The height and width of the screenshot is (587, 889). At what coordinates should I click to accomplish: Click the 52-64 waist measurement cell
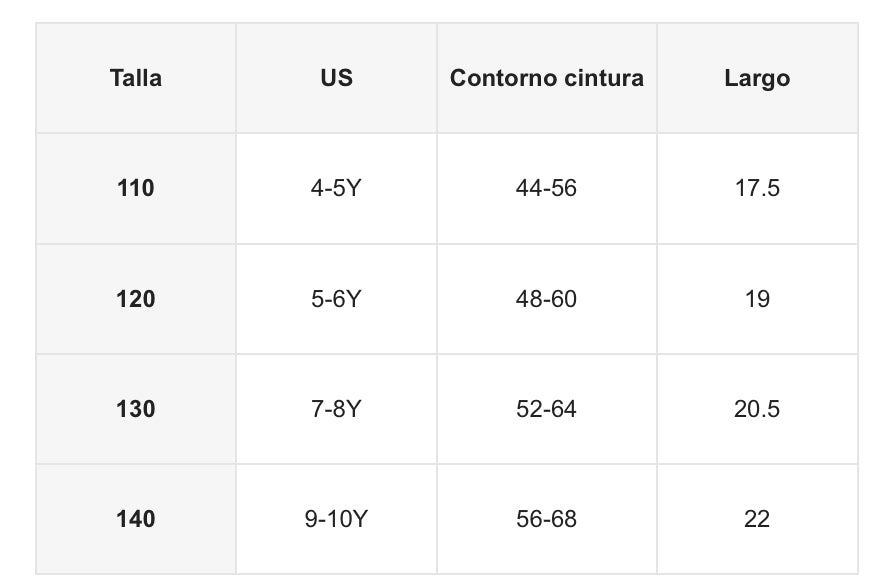point(546,409)
